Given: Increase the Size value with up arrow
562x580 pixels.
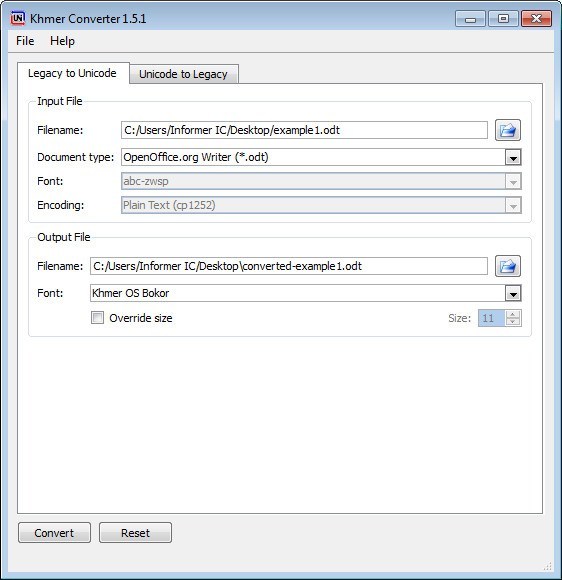Looking at the screenshot, I should point(513,314).
